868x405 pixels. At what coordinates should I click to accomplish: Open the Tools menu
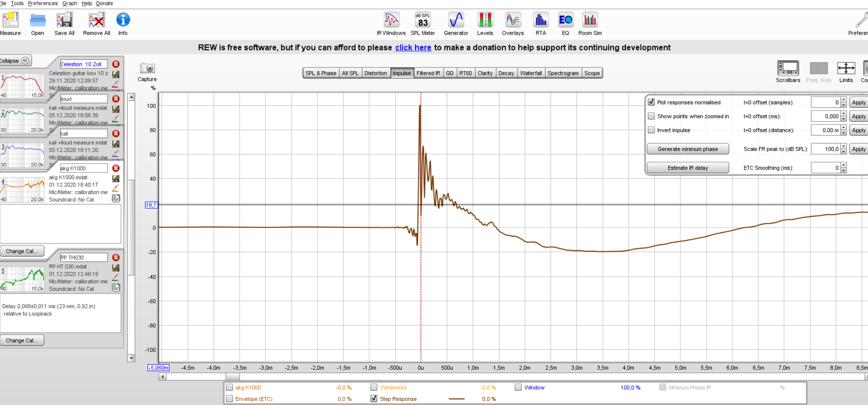point(17,3)
